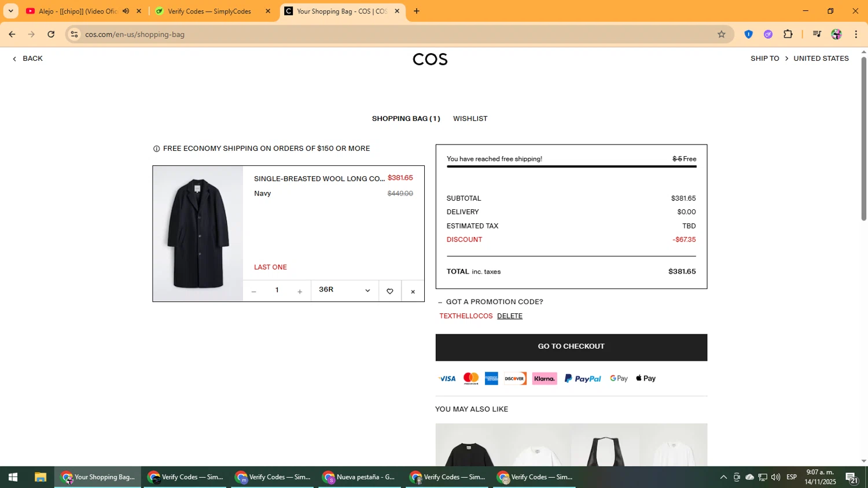Collapse GOT A PROMOTION CODE section

(x=491, y=302)
